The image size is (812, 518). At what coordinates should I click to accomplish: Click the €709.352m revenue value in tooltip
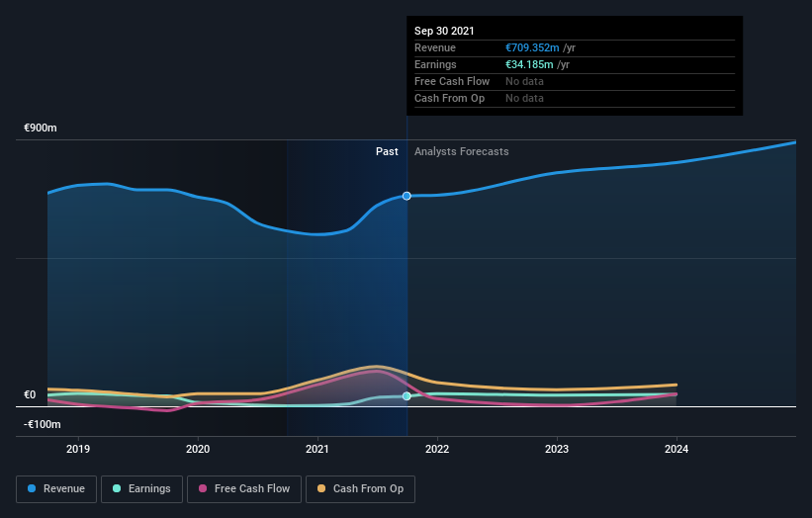tap(532, 47)
